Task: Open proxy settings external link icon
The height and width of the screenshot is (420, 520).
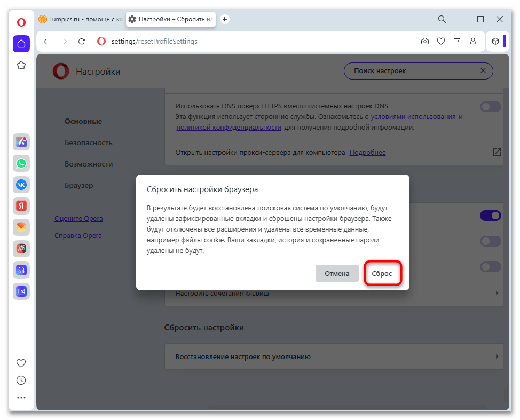Action: pyautogui.click(x=497, y=152)
